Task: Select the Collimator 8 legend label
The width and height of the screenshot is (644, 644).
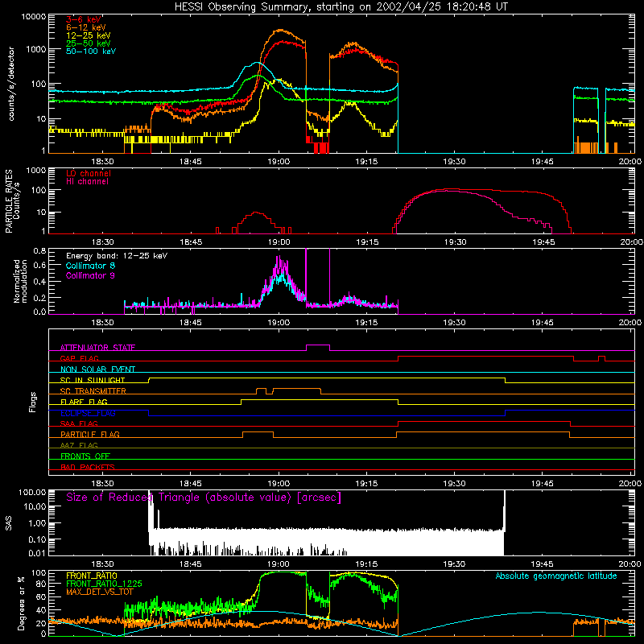Action: click(x=90, y=266)
